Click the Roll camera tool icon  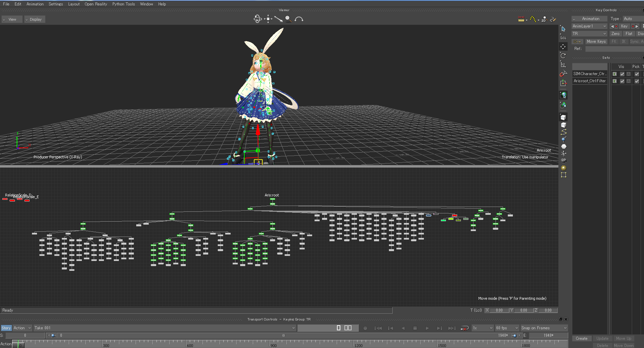click(x=299, y=19)
